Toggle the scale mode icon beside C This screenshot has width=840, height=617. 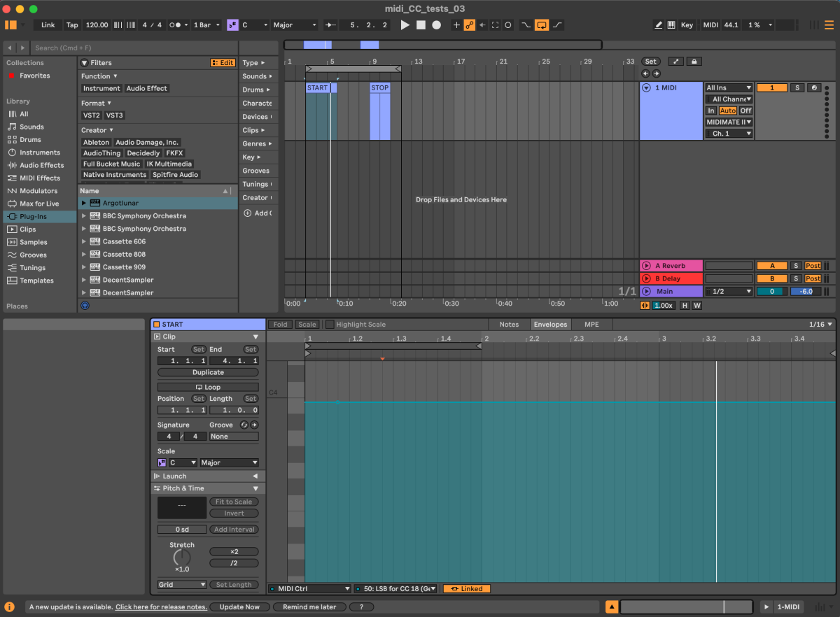(x=232, y=24)
